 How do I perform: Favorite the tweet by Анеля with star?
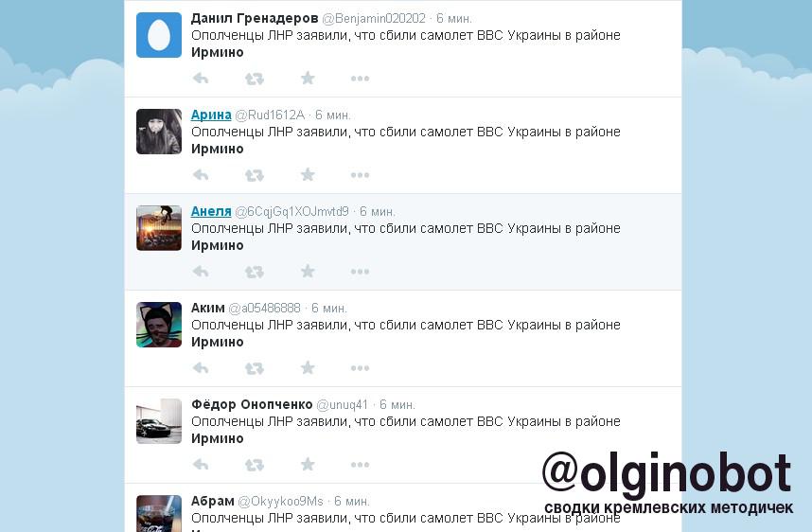(x=308, y=271)
